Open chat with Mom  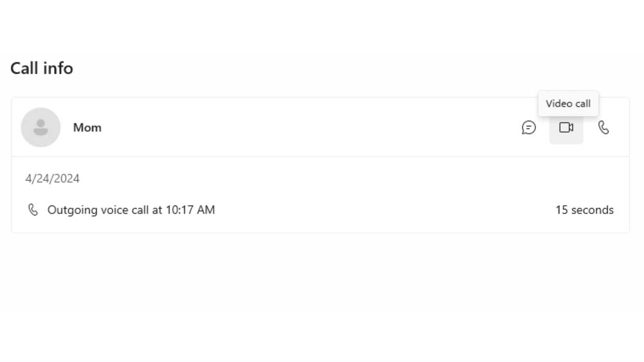point(529,127)
